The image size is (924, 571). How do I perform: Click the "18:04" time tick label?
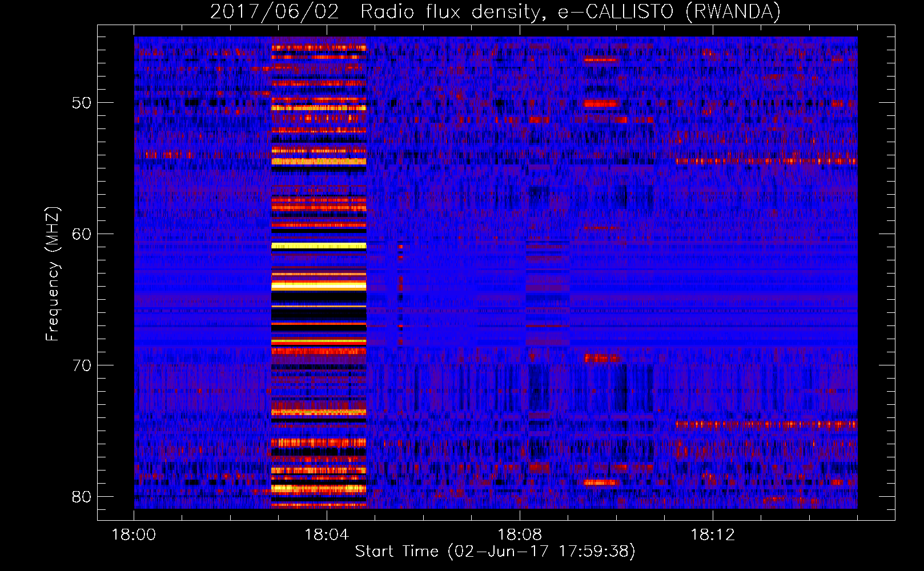pos(327,535)
